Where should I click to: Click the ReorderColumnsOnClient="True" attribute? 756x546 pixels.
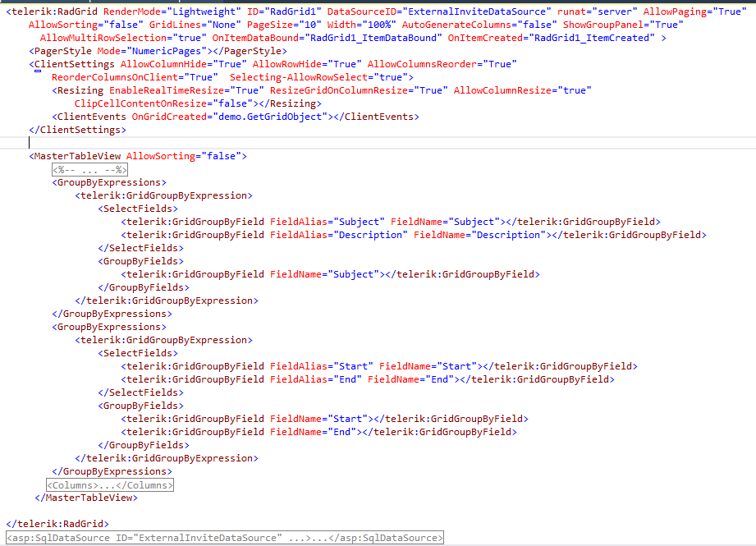click(135, 77)
